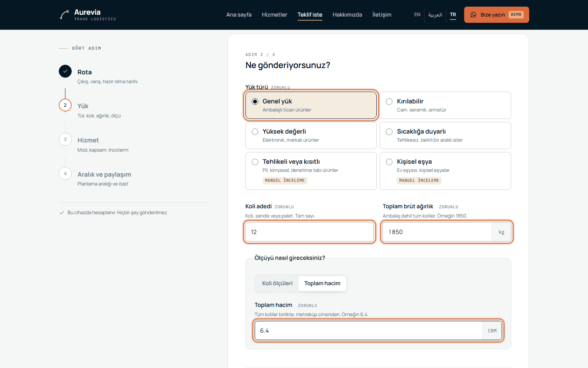Click the Hizmet step title
This screenshot has height=368, width=588.
(88, 140)
